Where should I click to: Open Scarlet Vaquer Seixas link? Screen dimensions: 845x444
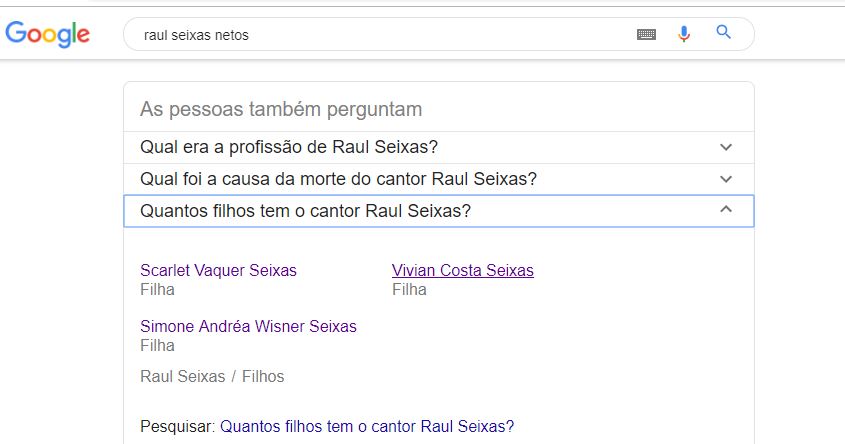tap(218, 270)
